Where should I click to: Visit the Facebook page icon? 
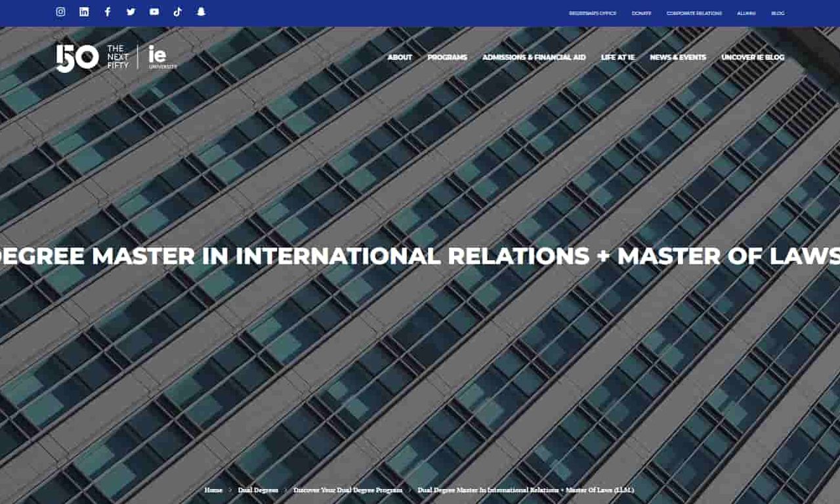point(108,12)
